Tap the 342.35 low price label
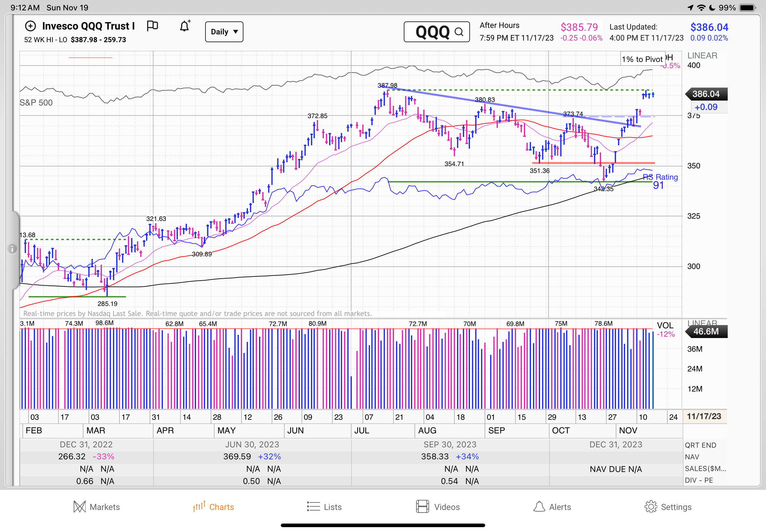The height and width of the screenshot is (532, 766). click(x=604, y=189)
